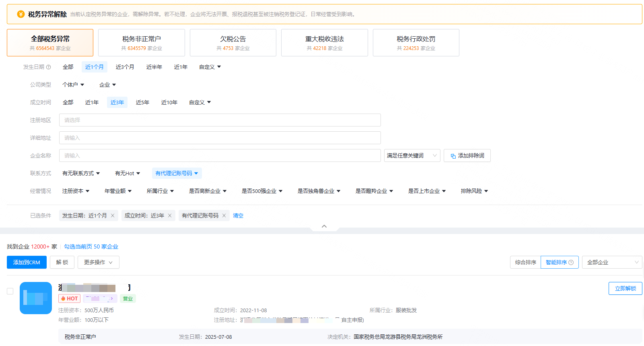Remove the 发生日期：近1个月 filter tag
The image size is (644, 346).
tap(113, 216)
